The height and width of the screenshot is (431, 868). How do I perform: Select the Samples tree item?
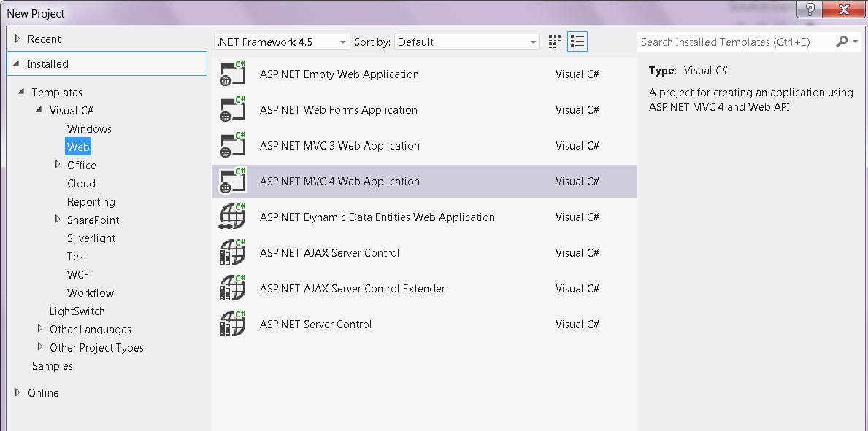pyautogui.click(x=52, y=366)
